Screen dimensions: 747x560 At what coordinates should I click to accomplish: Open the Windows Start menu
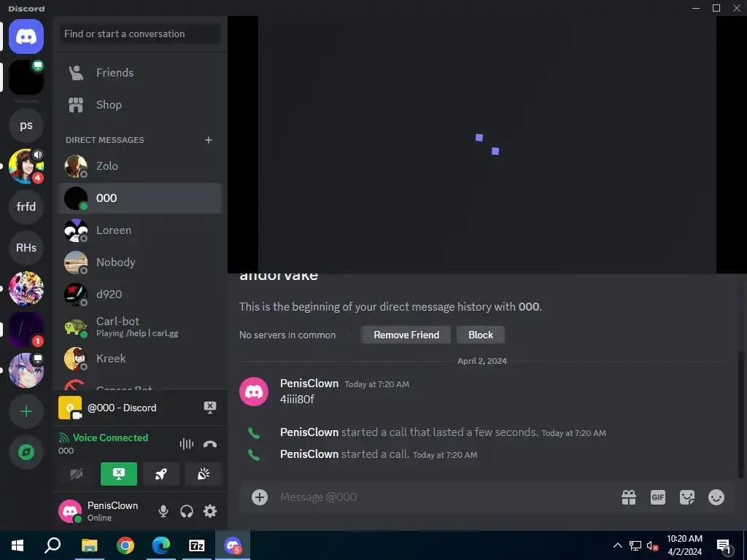tap(18, 545)
